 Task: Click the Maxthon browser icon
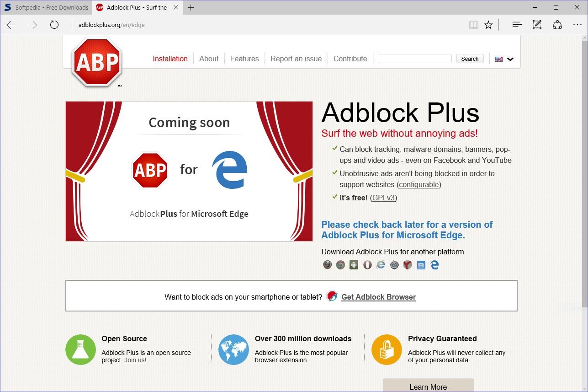click(421, 264)
